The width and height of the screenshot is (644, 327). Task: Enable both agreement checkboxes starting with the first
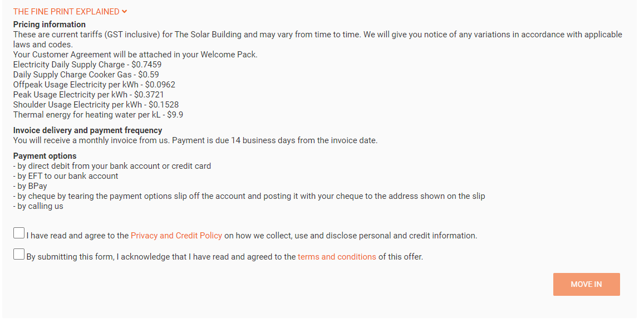point(18,232)
